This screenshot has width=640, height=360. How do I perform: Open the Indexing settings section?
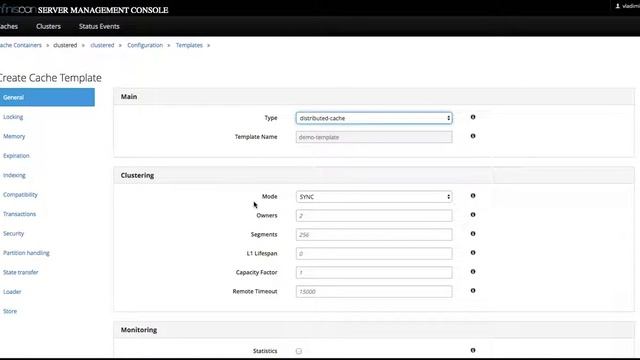(14, 175)
